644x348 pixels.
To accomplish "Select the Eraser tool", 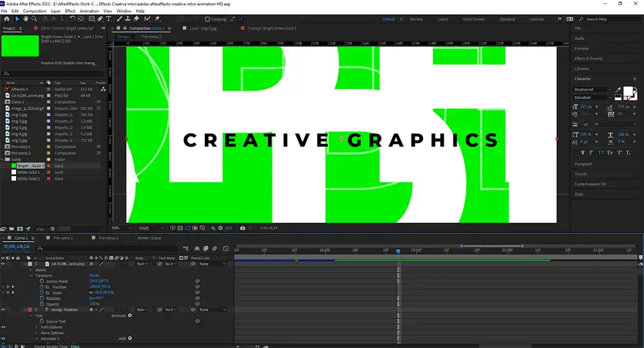I will (137, 19).
